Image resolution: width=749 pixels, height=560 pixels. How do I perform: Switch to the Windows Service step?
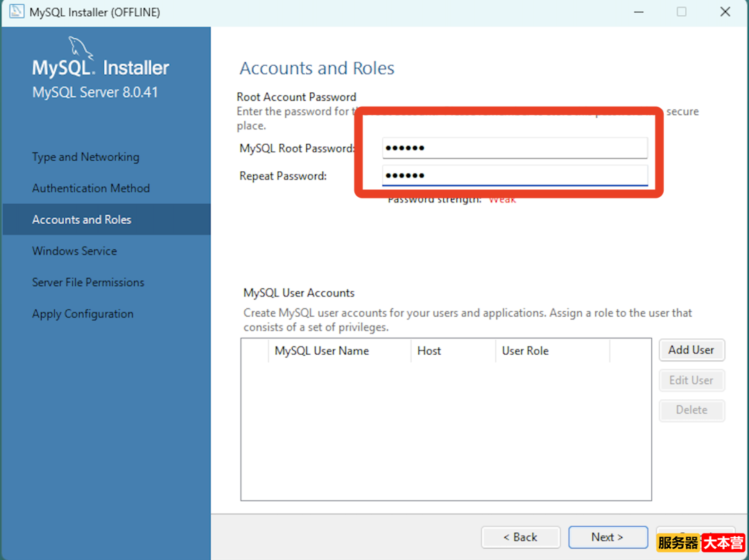pos(74,251)
